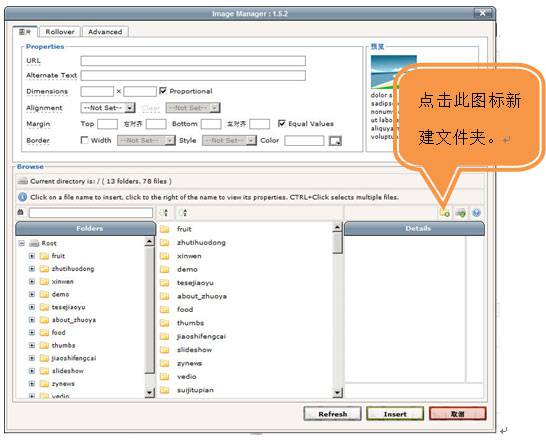Open the border color picker button
This screenshot has height=440, width=546.
coord(335,141)
